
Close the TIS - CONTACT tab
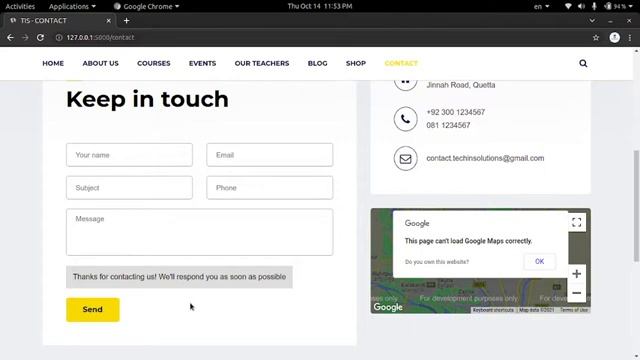click(x=109, y=20)
